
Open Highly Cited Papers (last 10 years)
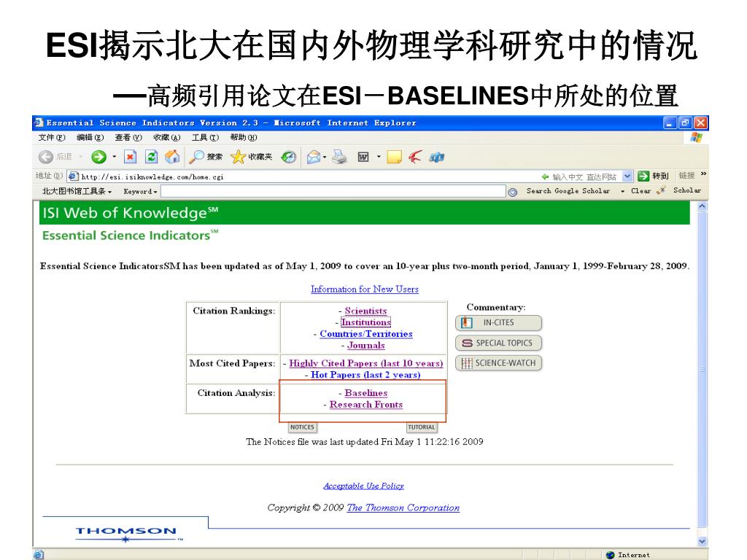[366, 363]
